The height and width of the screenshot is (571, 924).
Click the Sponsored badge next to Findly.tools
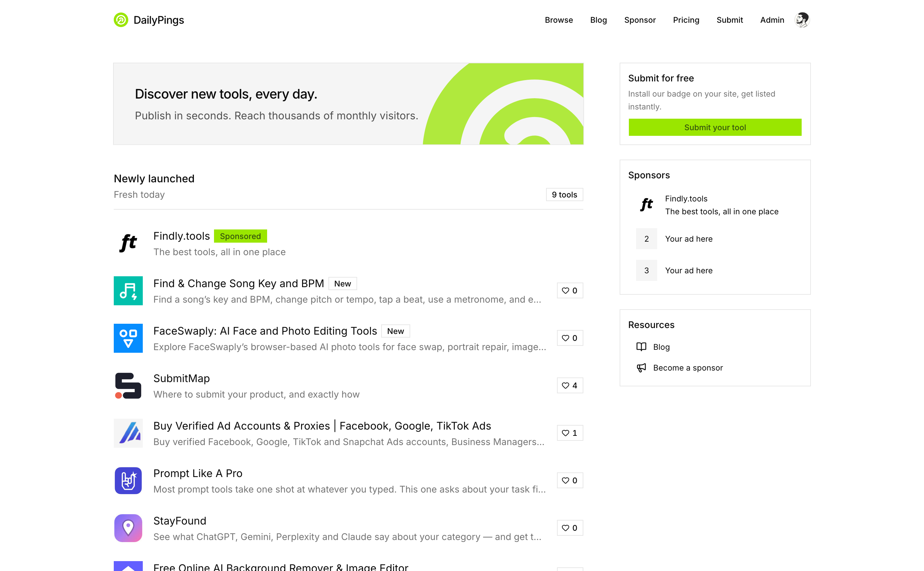pyautogui.click(x=240, y=236)
